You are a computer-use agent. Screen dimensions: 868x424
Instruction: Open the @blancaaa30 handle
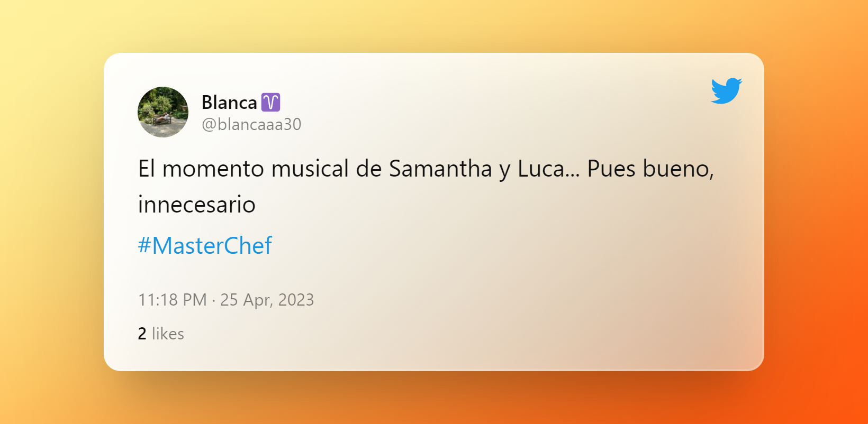[x=251, y=124]
